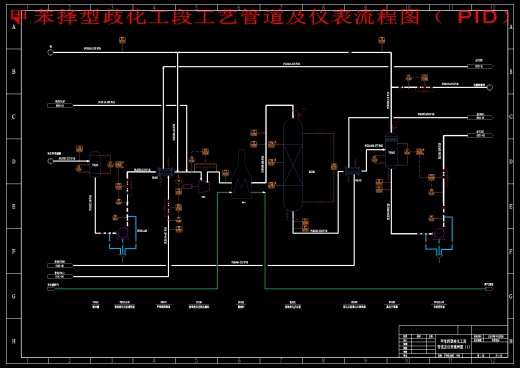The image size is (520, 368).
Task: Select the upper of two bottom-left connector tags
Action: (x=60, y=266)
